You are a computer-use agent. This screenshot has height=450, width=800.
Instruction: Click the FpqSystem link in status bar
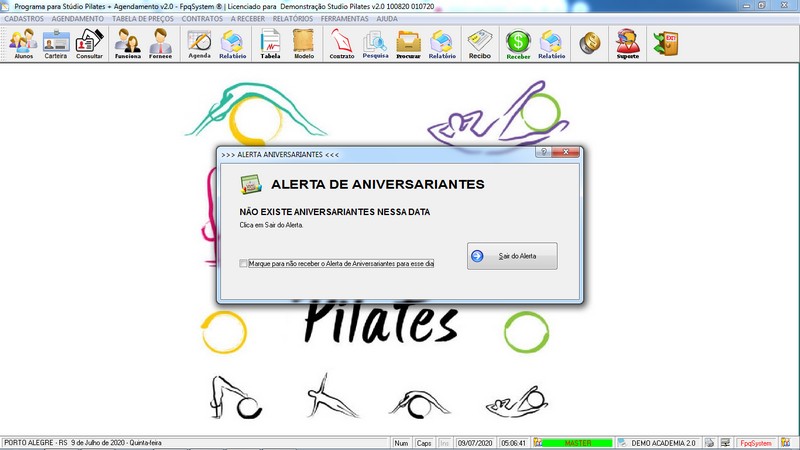pyautogui.click(x=756, y=443)
